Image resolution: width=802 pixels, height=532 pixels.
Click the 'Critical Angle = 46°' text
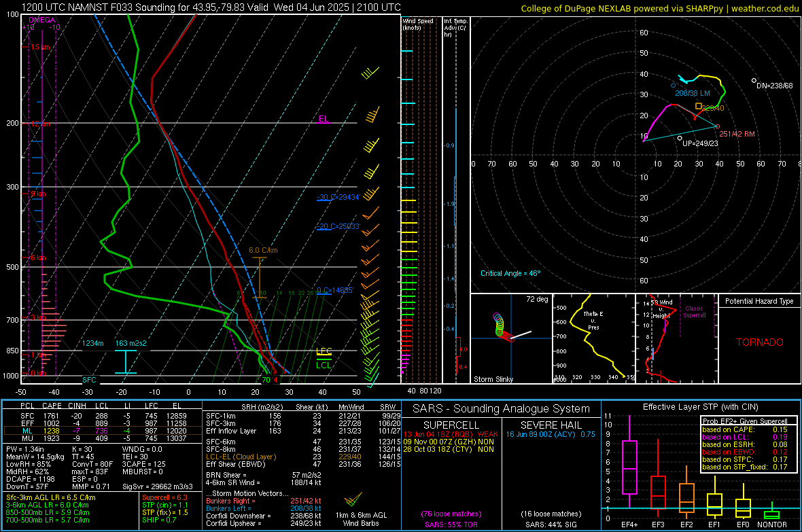pyautogui.click(x=510, y=273)
